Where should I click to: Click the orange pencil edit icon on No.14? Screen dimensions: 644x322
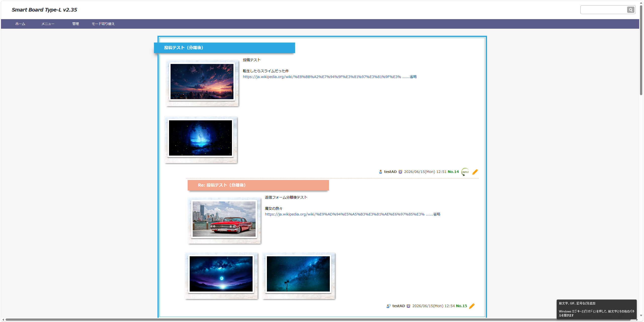(x=475, y=172)
